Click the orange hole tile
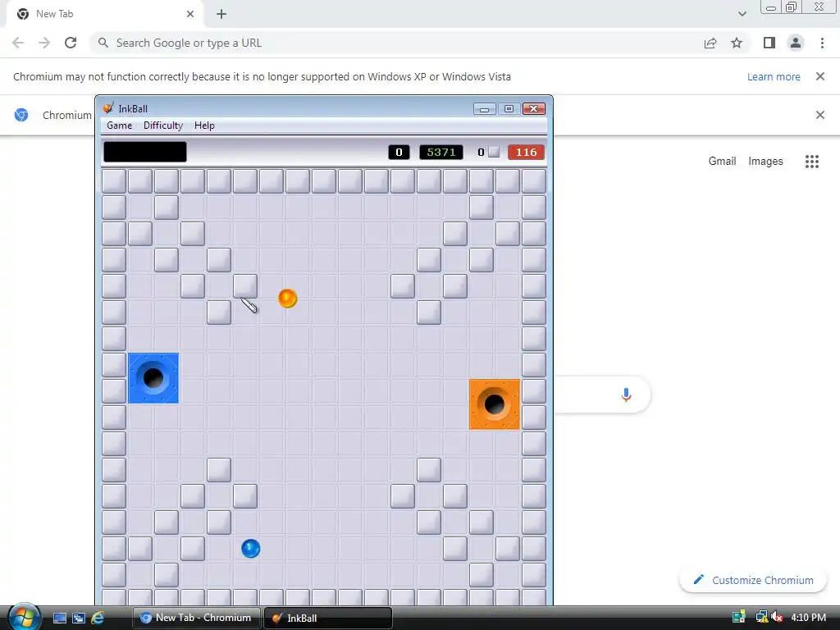 (x=495, y=404)
